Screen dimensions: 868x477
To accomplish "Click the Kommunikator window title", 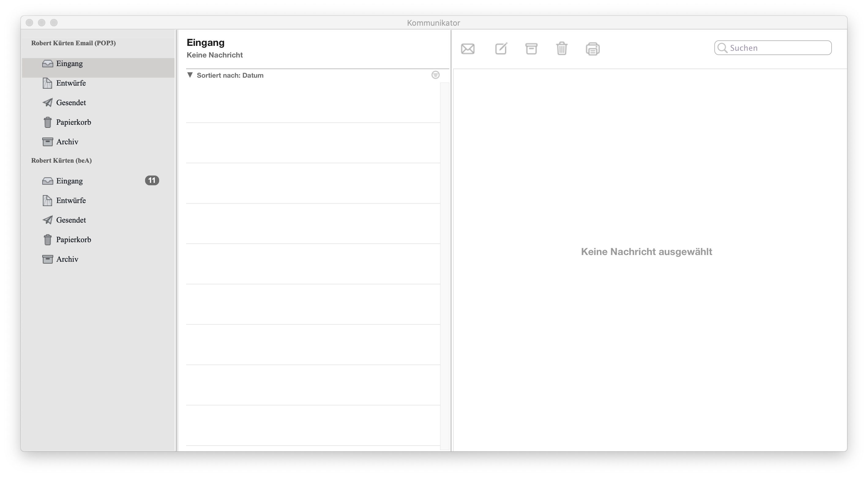I will pyautogui.click(x=433, y=23).
